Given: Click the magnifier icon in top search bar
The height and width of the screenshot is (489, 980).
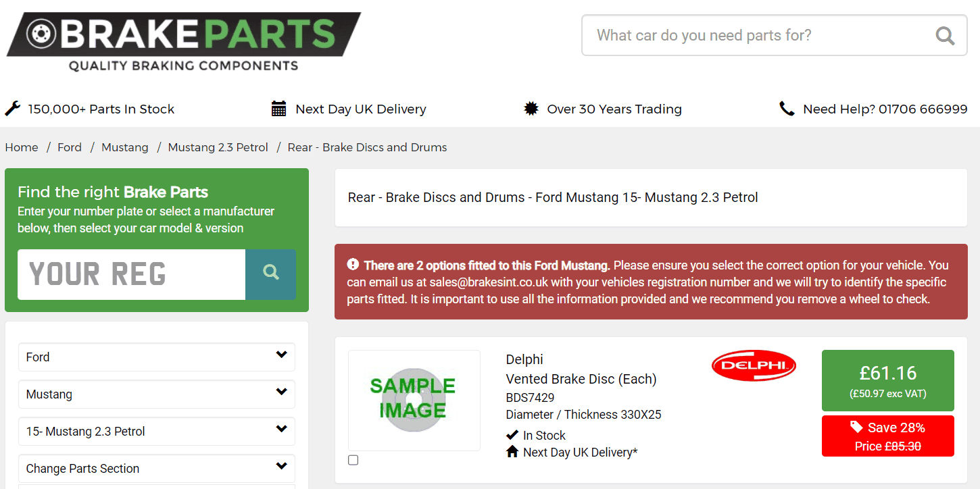Looking at the screenshot, I should coord(945,35).
